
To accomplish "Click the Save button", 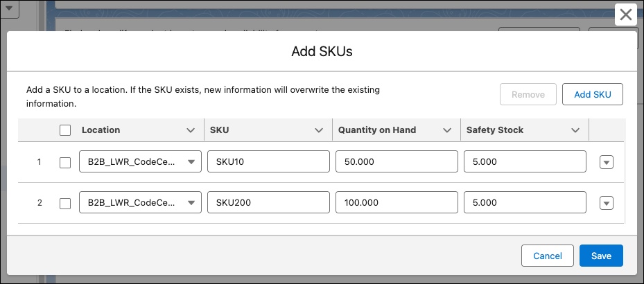I will [x=601, y=256].
